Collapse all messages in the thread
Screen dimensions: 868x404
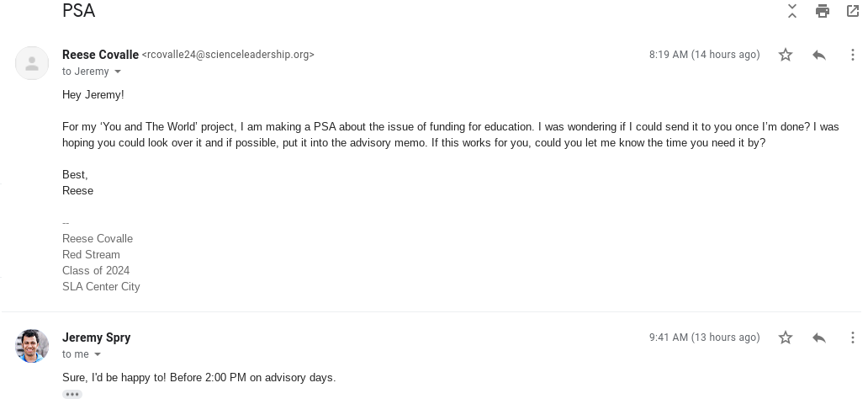792,11
